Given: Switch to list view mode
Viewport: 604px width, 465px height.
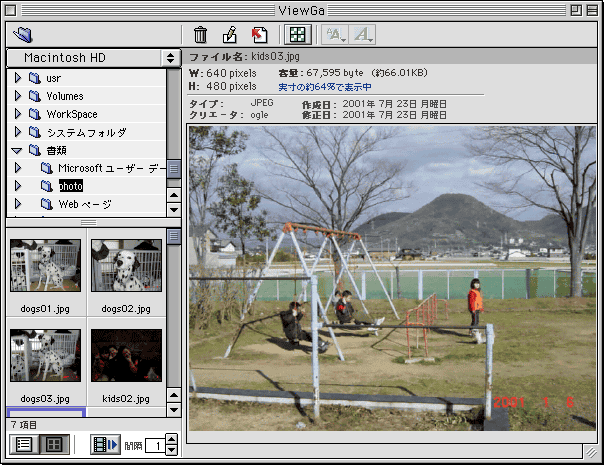Looking at the screenshot, I should coord(23,445).
